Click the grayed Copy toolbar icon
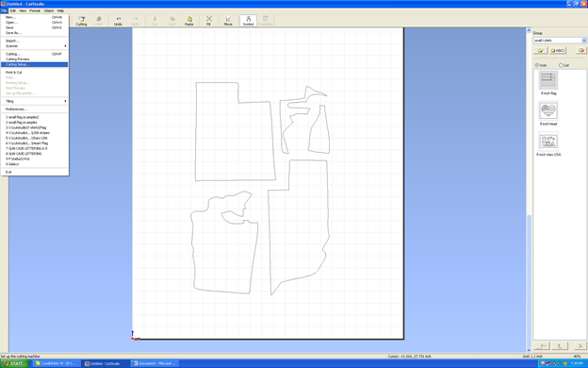The image size is (588, 368). coord(171,21)
